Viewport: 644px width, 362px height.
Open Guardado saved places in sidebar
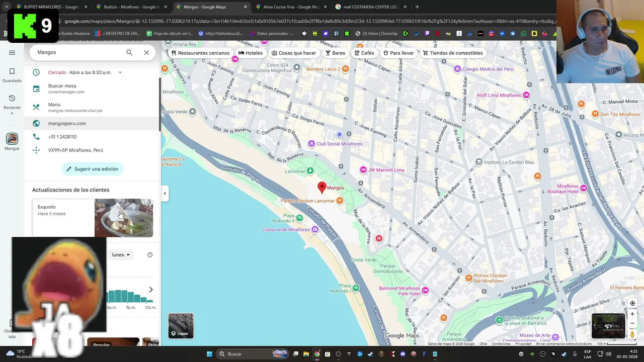tap(12, 75)
